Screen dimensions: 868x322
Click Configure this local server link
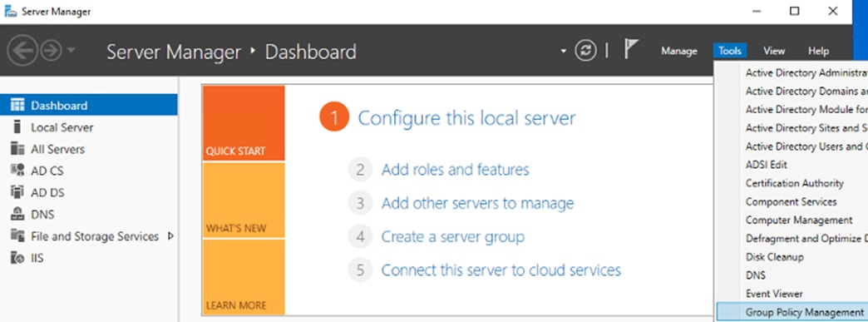pyautogui.click(x=466, y=118)
